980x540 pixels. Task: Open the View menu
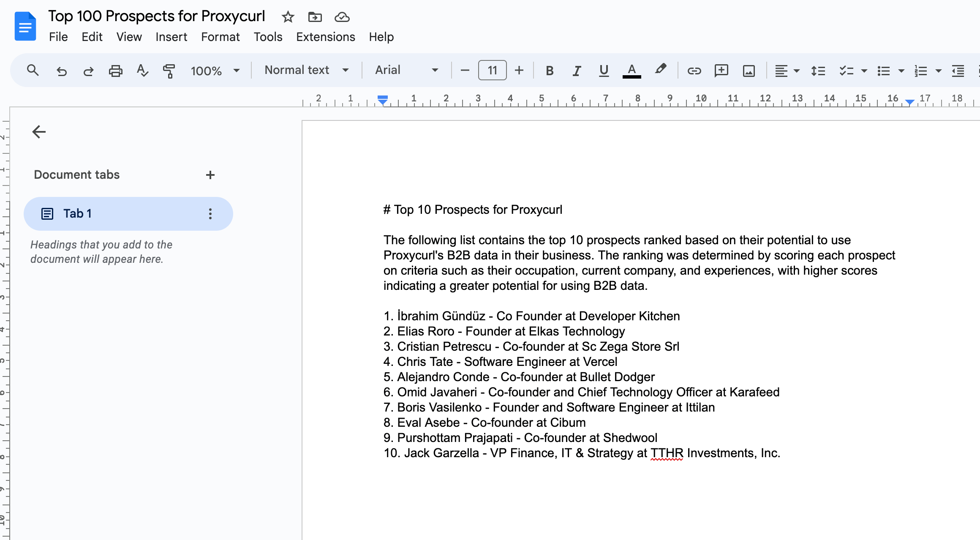[129, 37]
